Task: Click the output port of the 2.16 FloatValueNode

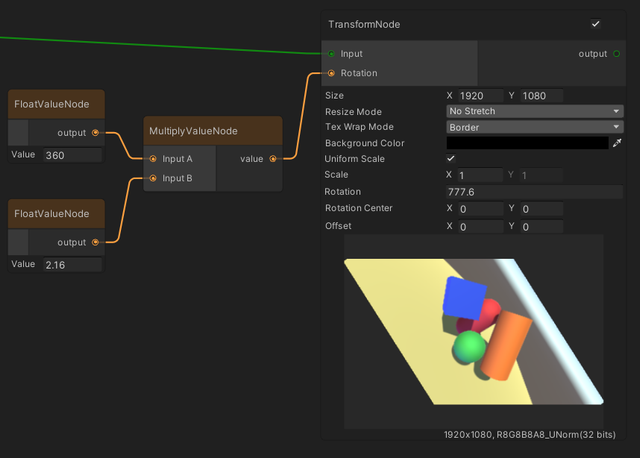Action: pyautogui.click(x=95, y=242)
